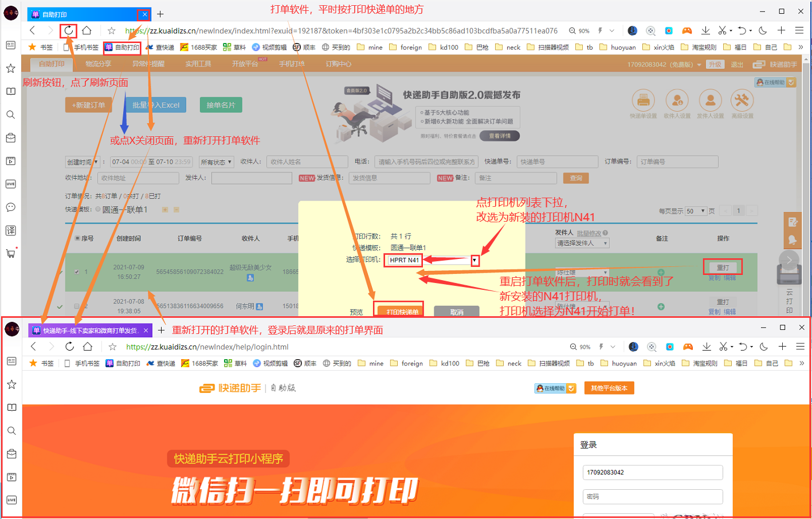Open 高级设置 tools icon
This screenshot has height=519, width=812.
742,100
